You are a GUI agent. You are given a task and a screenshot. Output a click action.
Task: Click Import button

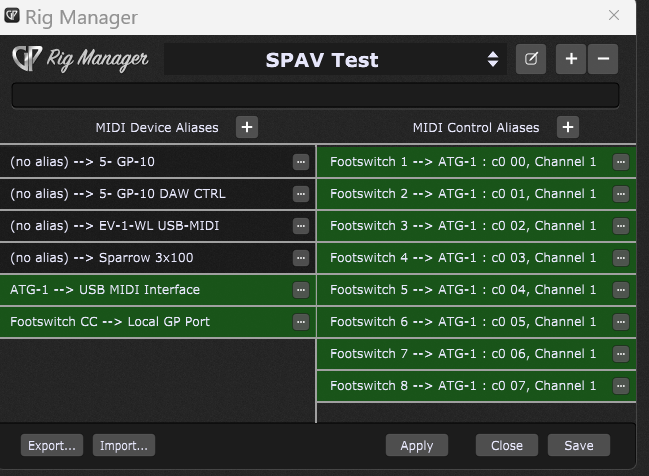(124, 445)
